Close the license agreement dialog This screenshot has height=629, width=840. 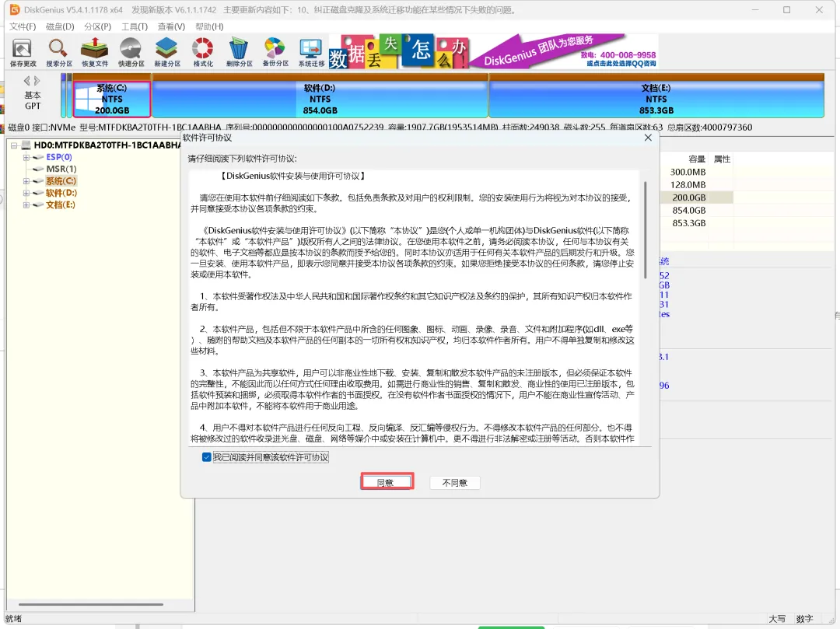tap(648, 138)
